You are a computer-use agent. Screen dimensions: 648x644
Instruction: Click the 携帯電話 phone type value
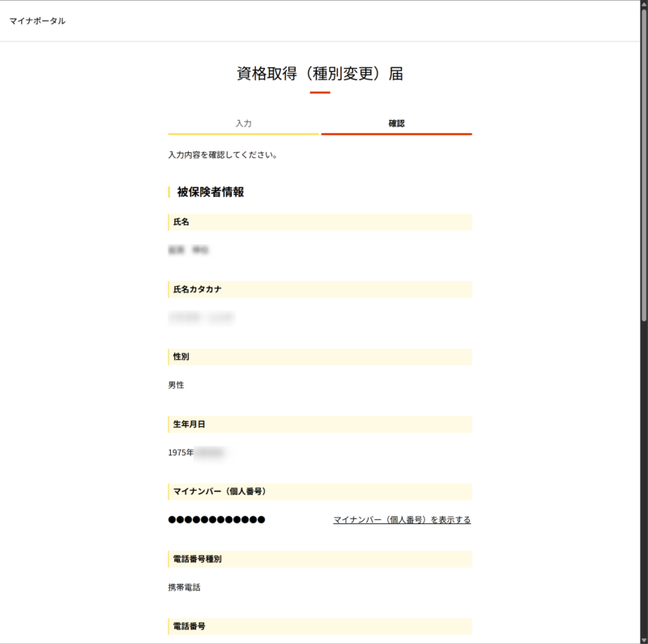[184, 587]
